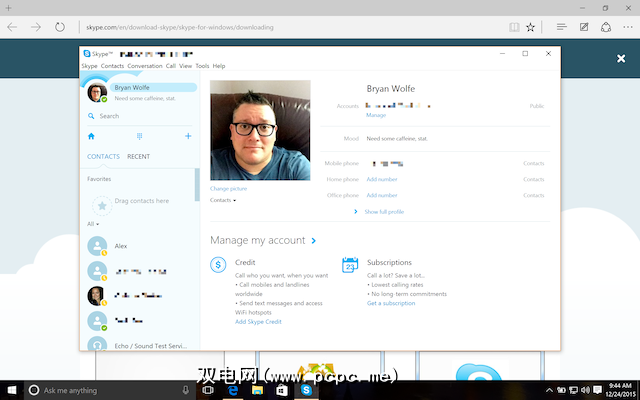The height and width of the screenshot is (400, 640).
Task: Select the Alex contact name
Action: click(121, 246)
